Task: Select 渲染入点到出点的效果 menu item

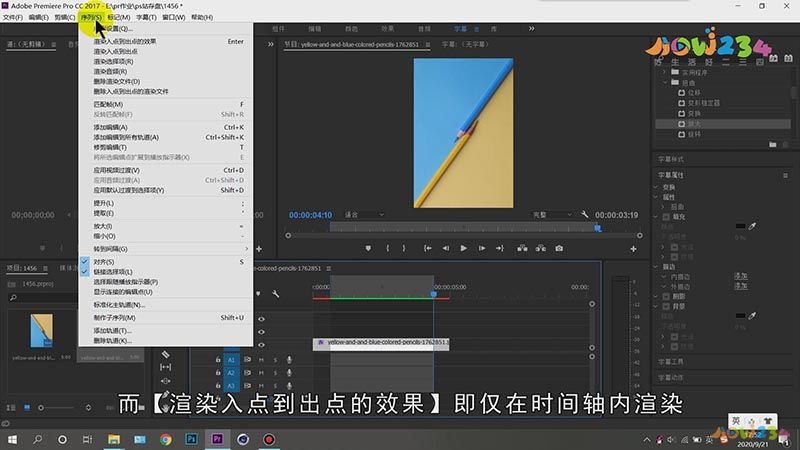Action: (166, 41)
